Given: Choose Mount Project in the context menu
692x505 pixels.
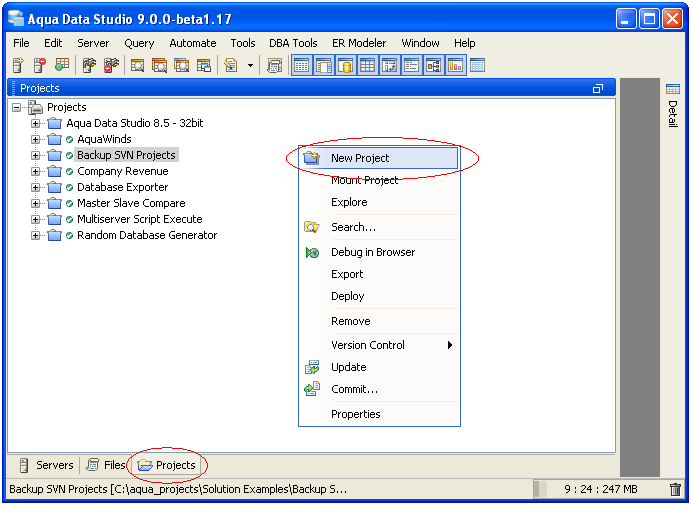Looking at the screenshot, I should click(379, 180).
